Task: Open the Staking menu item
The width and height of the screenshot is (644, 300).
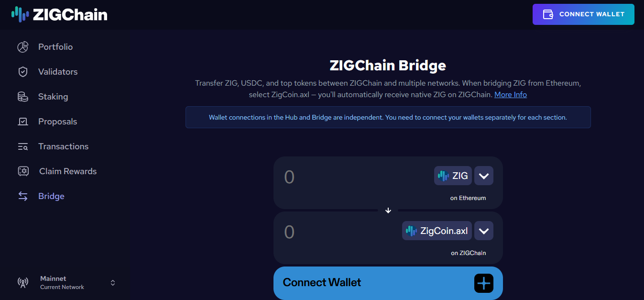Action: click(x=53, y=97)
